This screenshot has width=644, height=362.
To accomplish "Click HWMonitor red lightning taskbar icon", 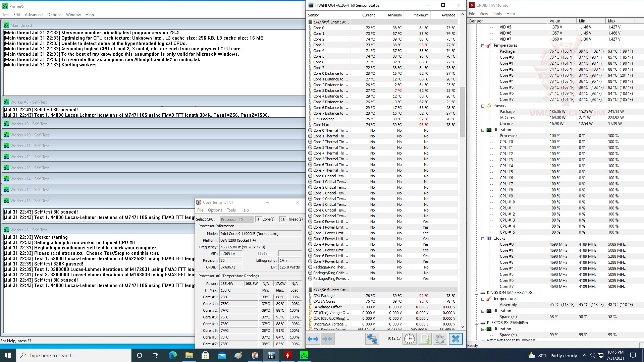I will click(x=287, y=355).
